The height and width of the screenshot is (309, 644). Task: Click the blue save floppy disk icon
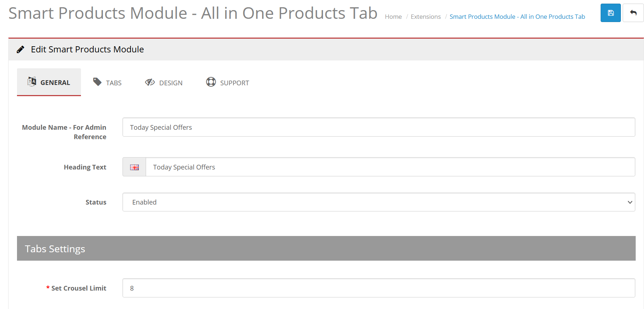(x=610, y=13)
